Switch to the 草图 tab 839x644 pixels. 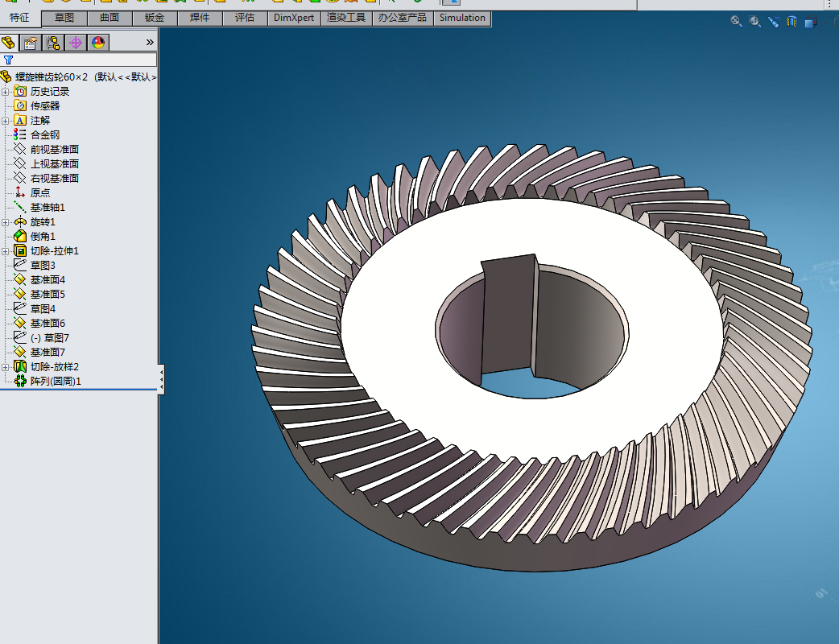64,18
